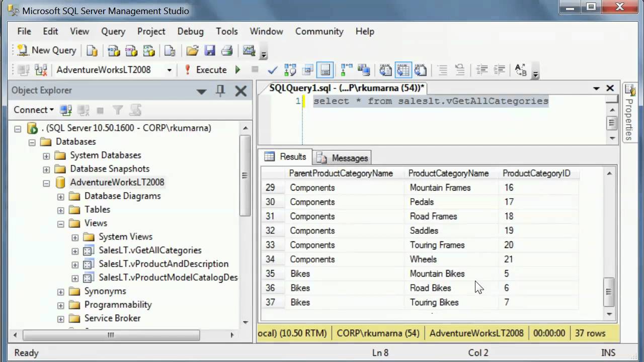Open an Analysis Services MDX Query
Viewport: 644px width, 362px height.
[114, 50]
